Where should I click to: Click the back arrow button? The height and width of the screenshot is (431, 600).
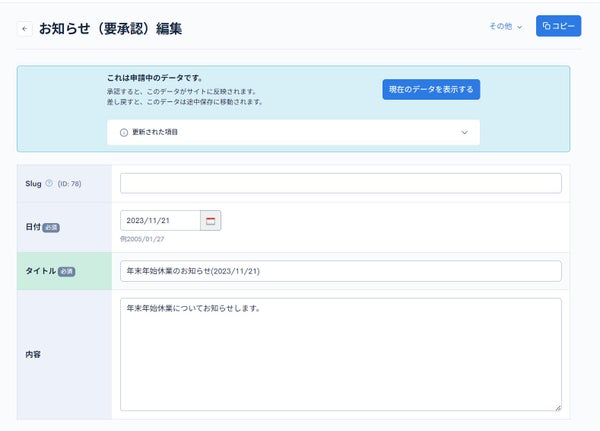(x=25, y=29)
